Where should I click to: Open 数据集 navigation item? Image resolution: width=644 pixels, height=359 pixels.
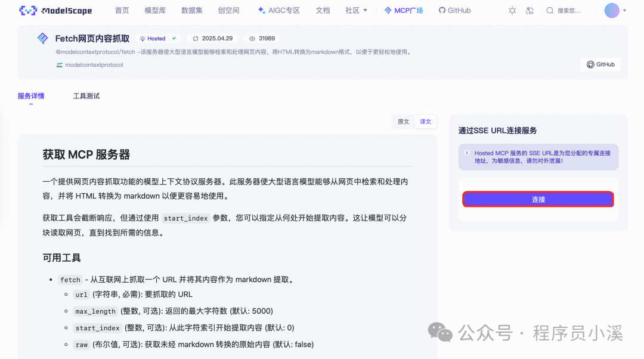(x=192, y=11)
